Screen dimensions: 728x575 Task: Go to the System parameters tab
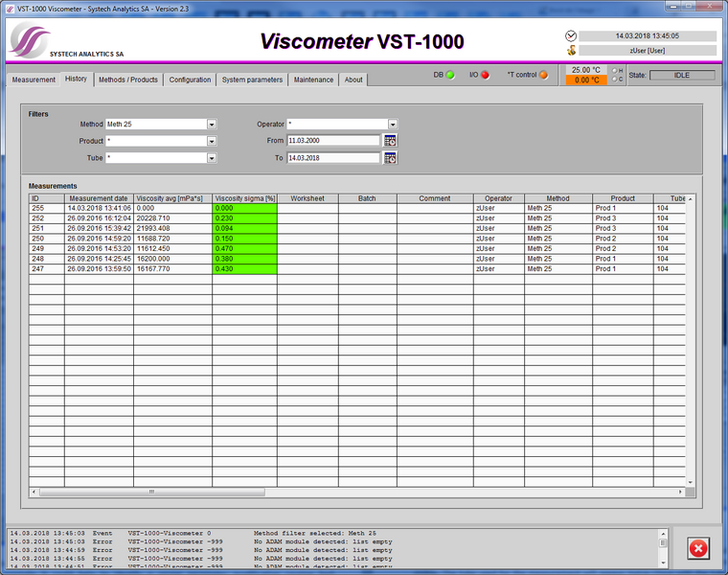point(252,80)
